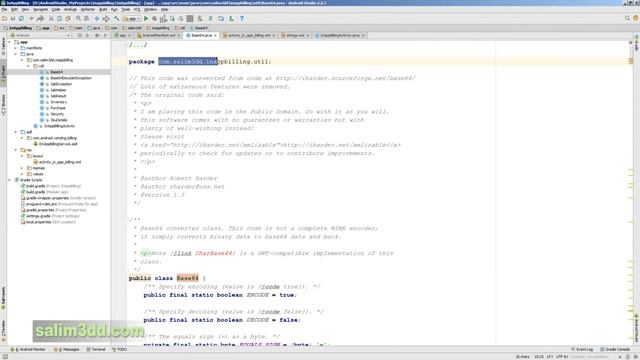Select IabHelper class in project tree
640x360 pixels.
[58, 90]
